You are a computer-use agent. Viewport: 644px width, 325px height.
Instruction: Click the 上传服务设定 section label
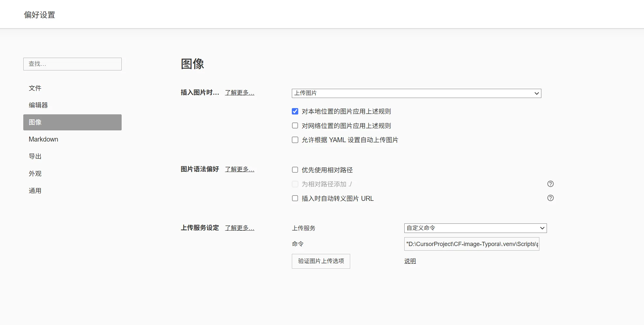tap(200, 228)
